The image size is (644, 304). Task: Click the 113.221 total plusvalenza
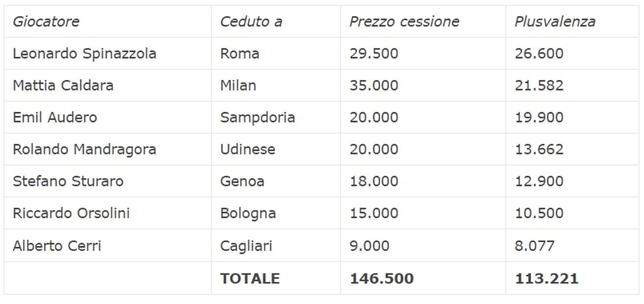[547, 278]
